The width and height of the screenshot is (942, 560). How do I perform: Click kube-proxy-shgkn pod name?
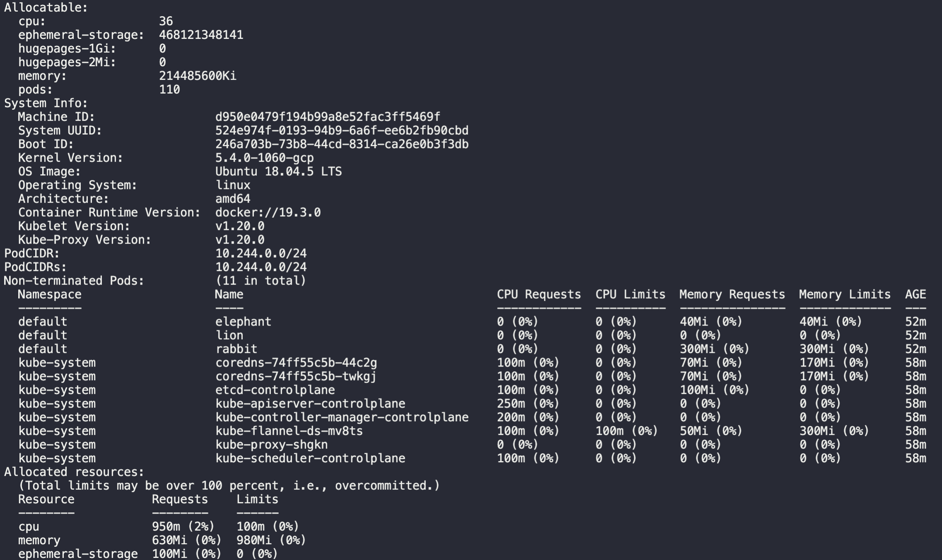coord(271,444)
